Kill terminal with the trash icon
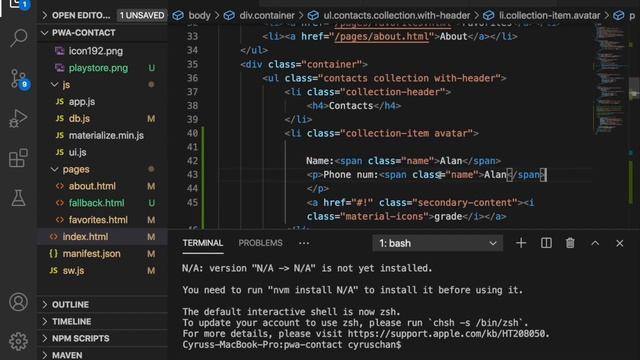 point(570,243)
